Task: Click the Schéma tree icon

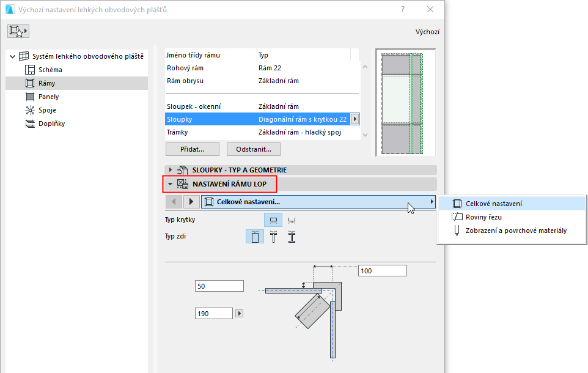Action: [29, 70]
